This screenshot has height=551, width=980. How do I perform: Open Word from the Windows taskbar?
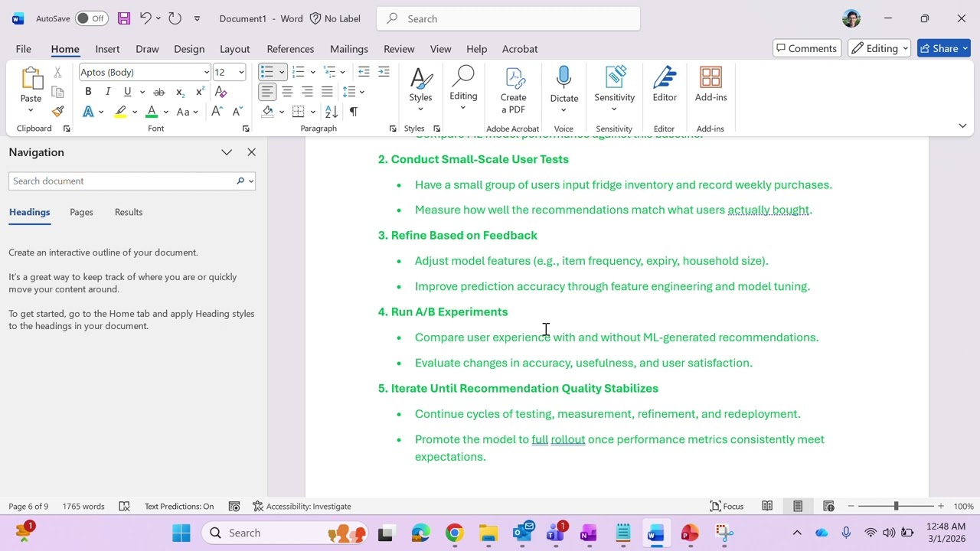655,533
